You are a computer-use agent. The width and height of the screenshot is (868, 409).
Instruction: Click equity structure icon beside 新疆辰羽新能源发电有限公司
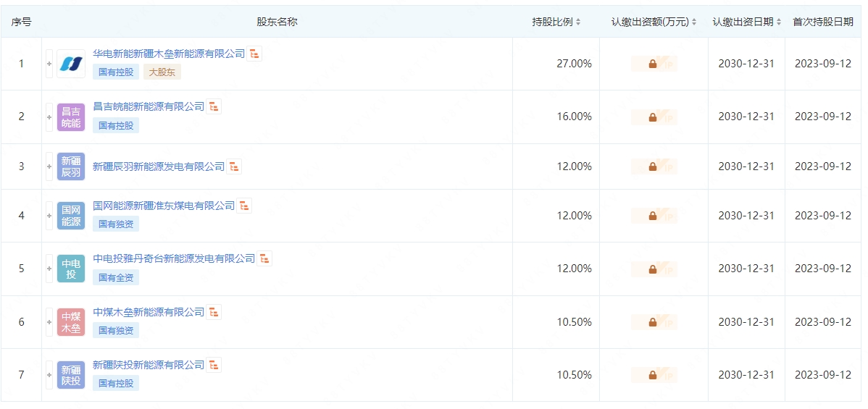(234, 166)
